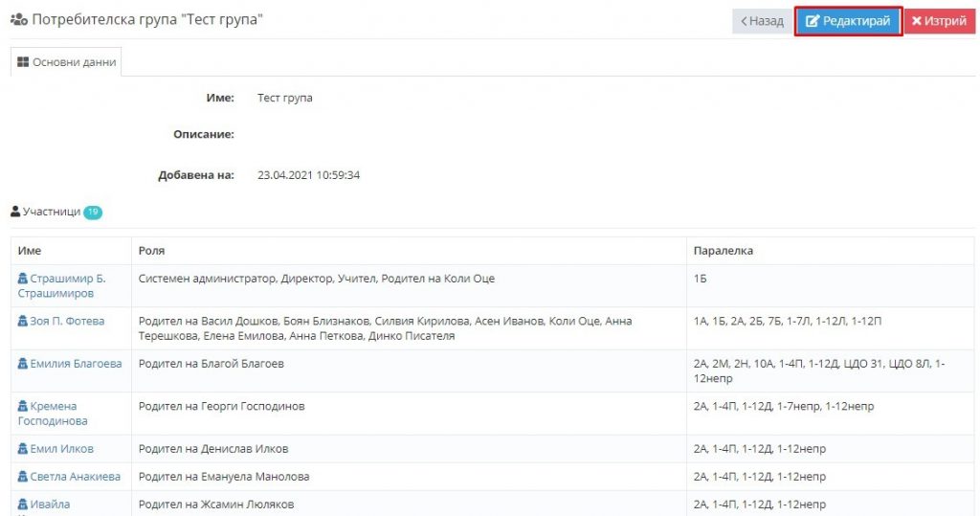Click the Добавена на: label
This screenshot has width=980, height=516.
(196, 175)
